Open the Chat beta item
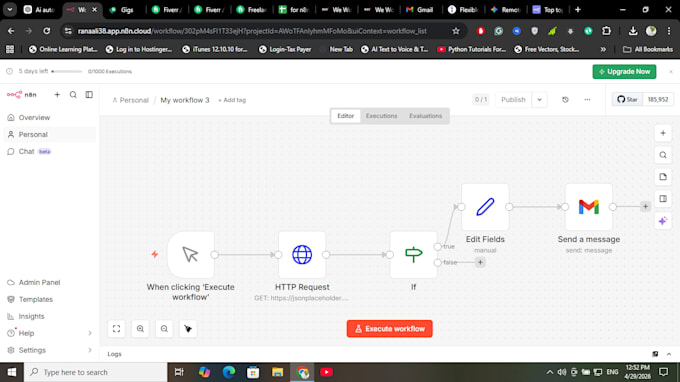This screenshot has height=382, width=680. (29, 151)
